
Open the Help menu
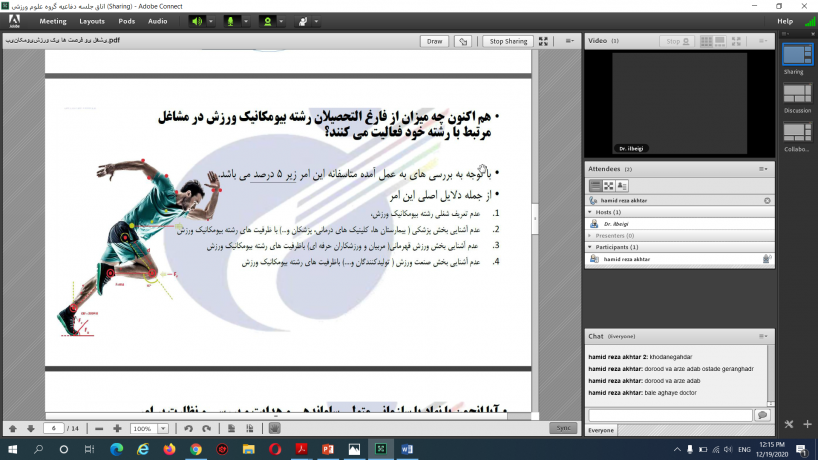(x=785, y=21)
